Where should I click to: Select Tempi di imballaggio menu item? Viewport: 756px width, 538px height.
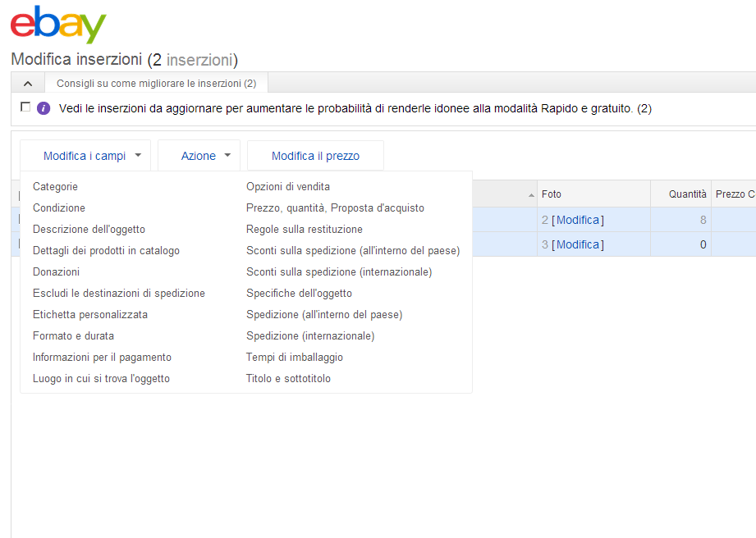[295, 358]
